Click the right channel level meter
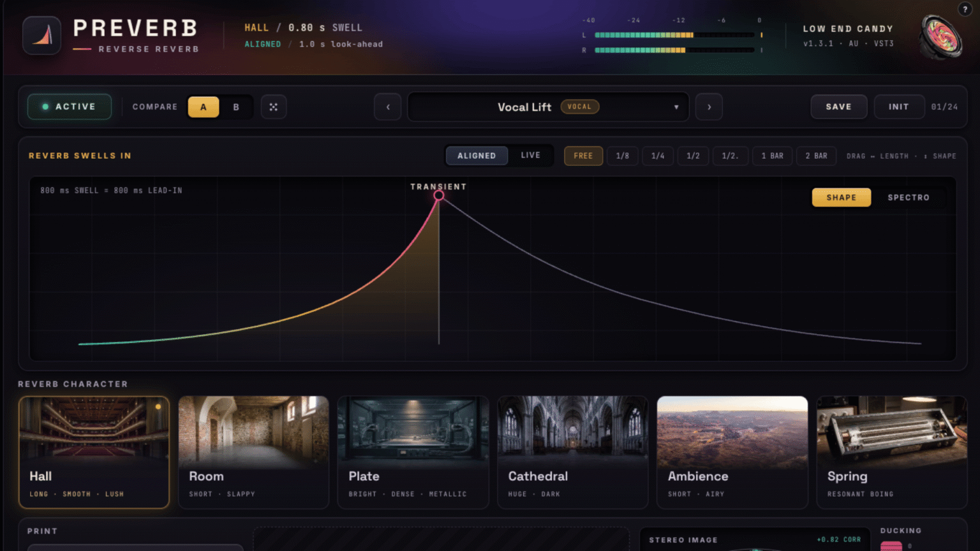 (x=674, y=50)
